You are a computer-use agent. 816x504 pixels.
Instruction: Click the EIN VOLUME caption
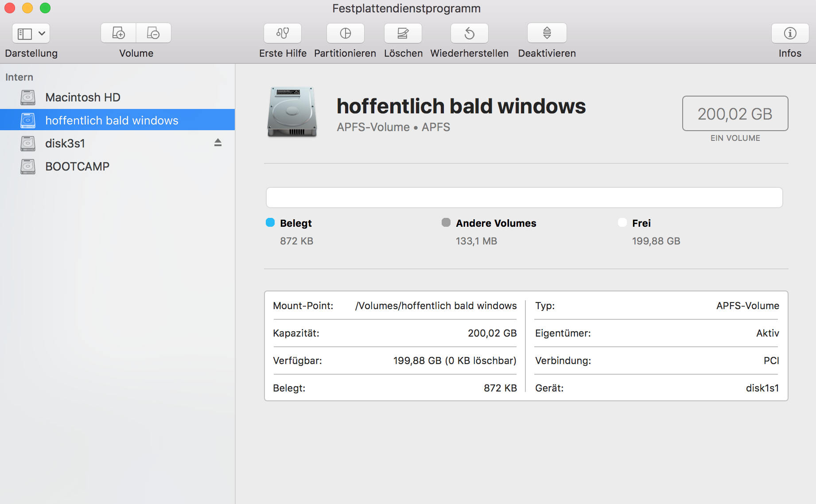click(735, 138)
